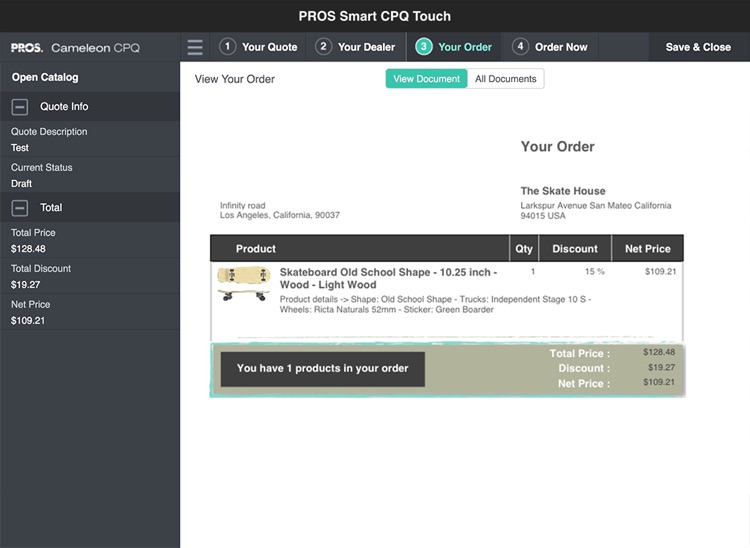Click the Discount column header
The width and height of the screenshot is (750, 548).
(575, 249)
